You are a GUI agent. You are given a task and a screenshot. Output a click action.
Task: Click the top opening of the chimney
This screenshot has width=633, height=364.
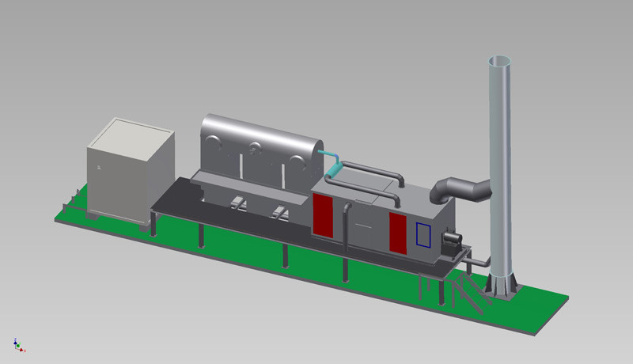[500, 62]
